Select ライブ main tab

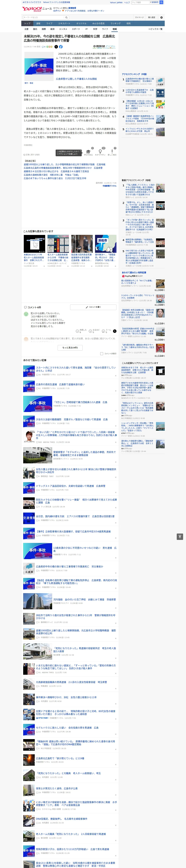pos(49,24)
